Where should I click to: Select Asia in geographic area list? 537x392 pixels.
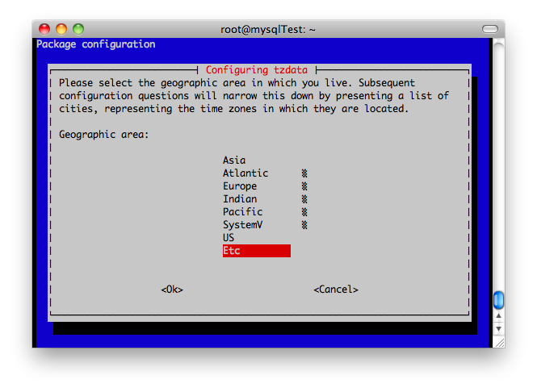pyautogui.click(x=234, y=160)
